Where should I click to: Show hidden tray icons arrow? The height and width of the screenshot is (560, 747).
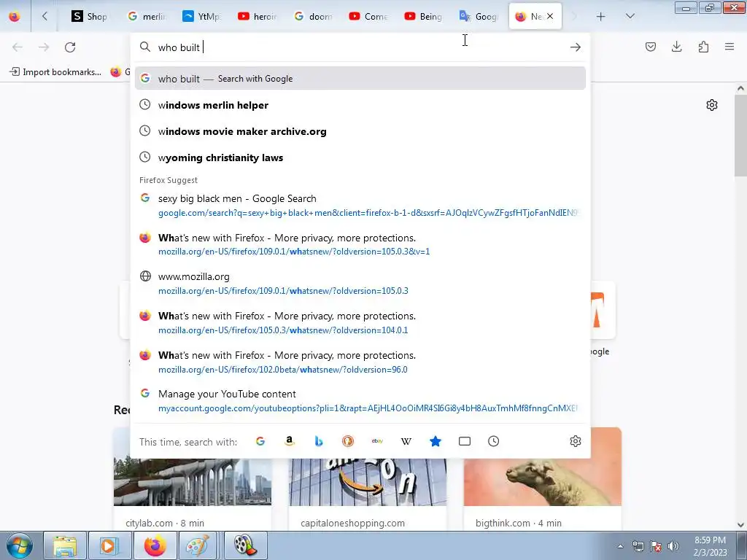click(x=620, y=546)
